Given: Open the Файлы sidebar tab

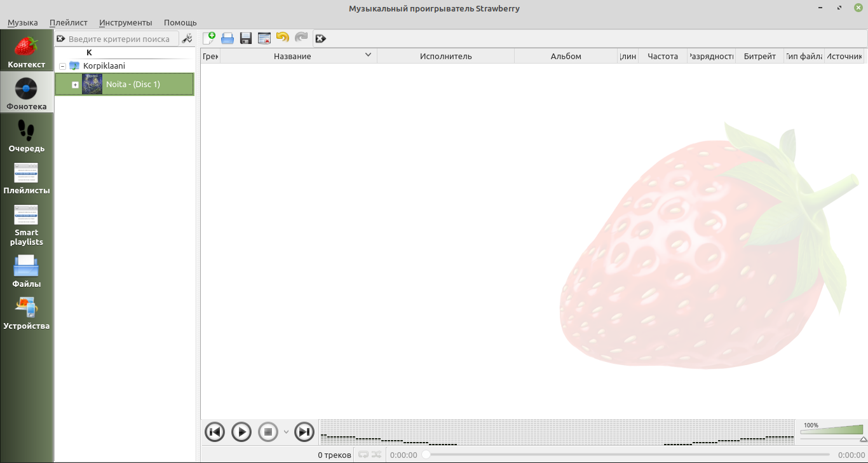Looking at the screenshot, I should [26, 271].
